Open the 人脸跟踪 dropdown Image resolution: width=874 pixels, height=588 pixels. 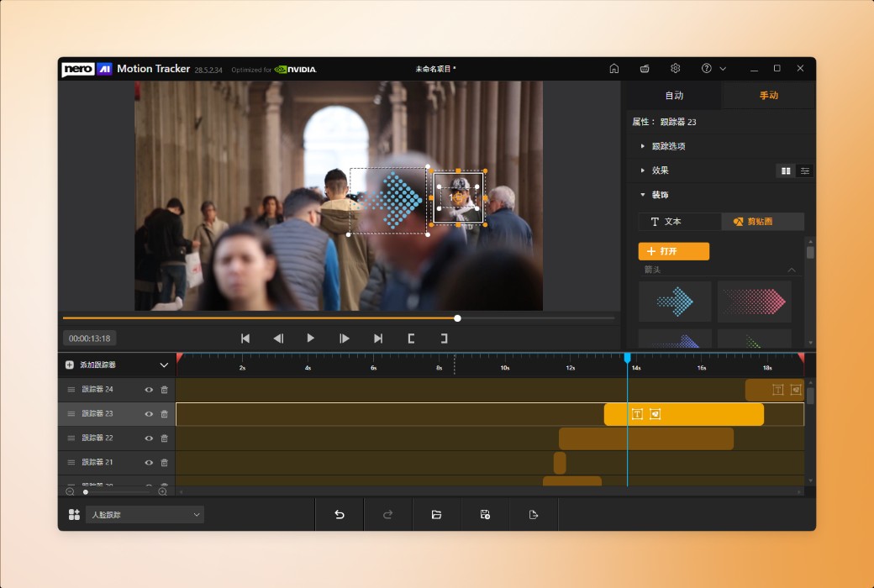(x=143, y=514)
